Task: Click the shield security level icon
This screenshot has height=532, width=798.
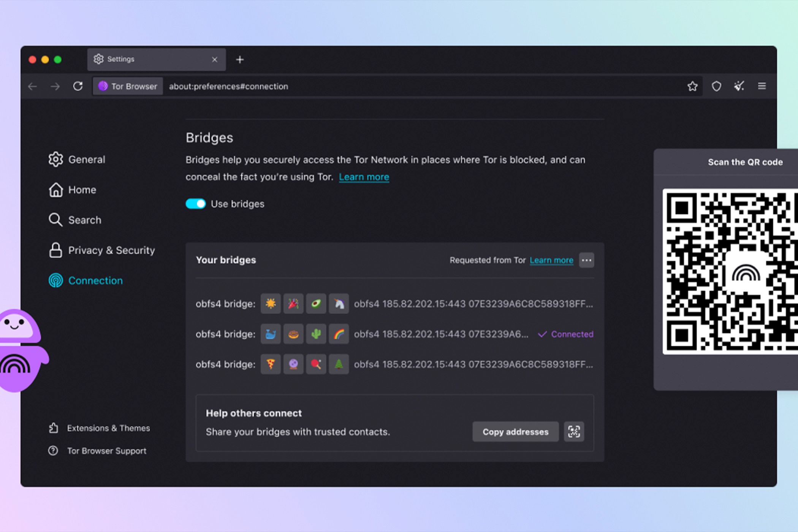Action: [x=716, y=86]
